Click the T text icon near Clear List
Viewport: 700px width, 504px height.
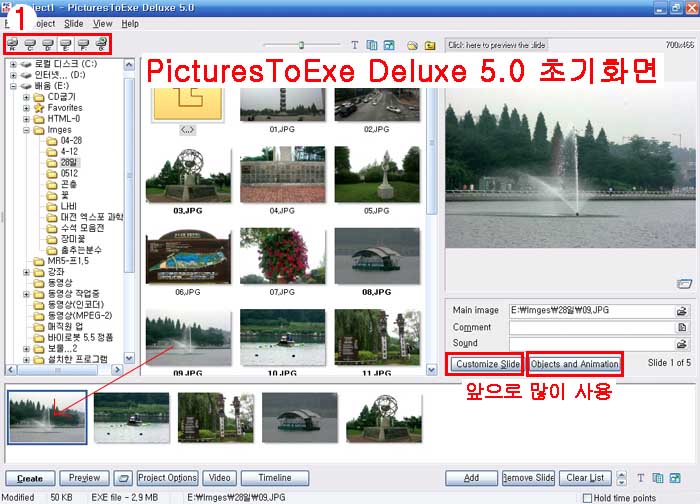641,478
